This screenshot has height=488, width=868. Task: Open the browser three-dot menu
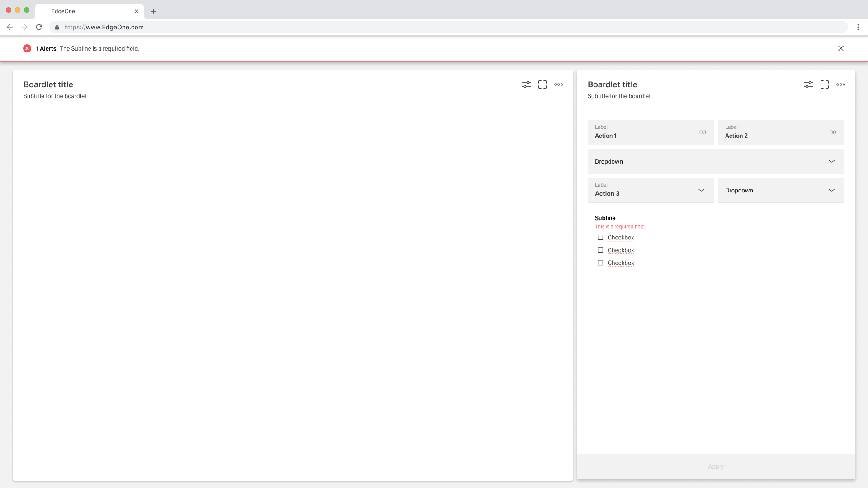858,27
